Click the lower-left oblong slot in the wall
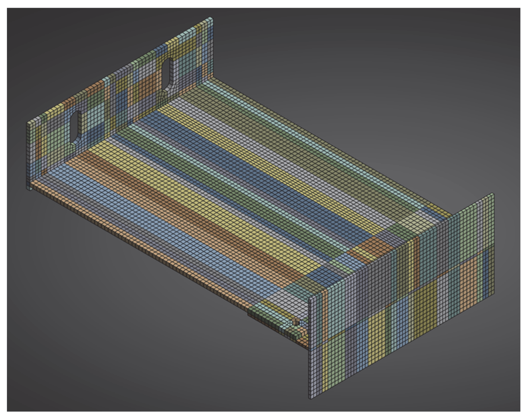527x420 pixels. coord(76,127)
